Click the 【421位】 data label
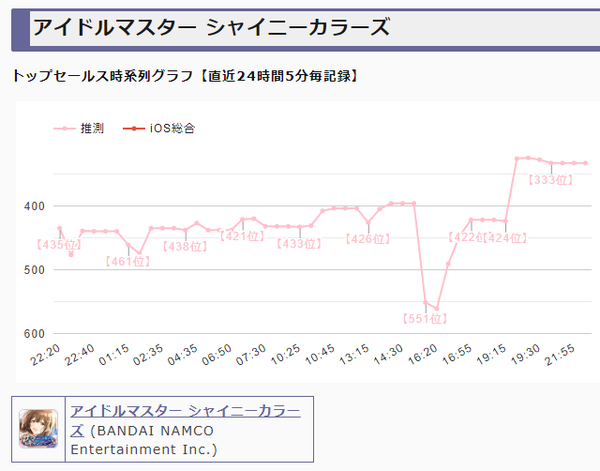600x471 pixels. [x=242, y=236]
